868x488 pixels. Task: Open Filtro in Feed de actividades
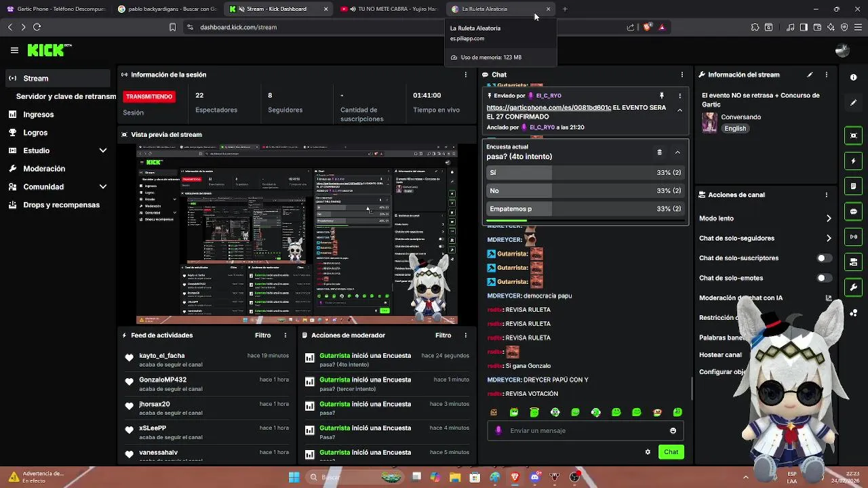click(x=262, y=335)
